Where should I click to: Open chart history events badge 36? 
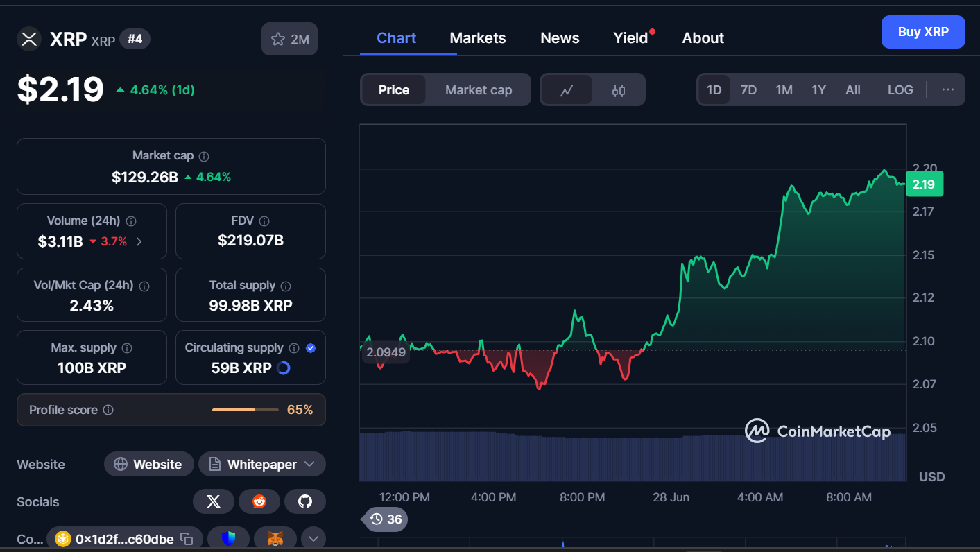385,519
